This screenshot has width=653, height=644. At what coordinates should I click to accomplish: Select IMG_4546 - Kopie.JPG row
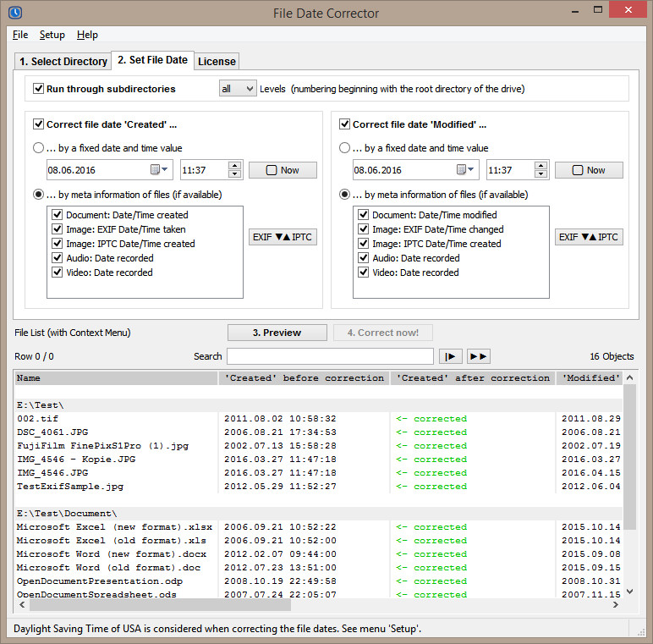pos(319,459)
